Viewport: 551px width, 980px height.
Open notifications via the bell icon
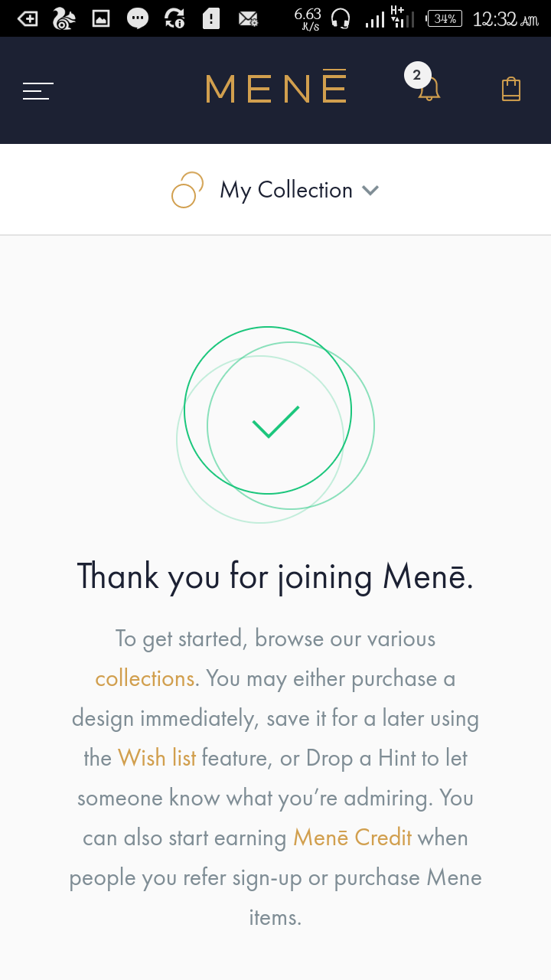429,90
